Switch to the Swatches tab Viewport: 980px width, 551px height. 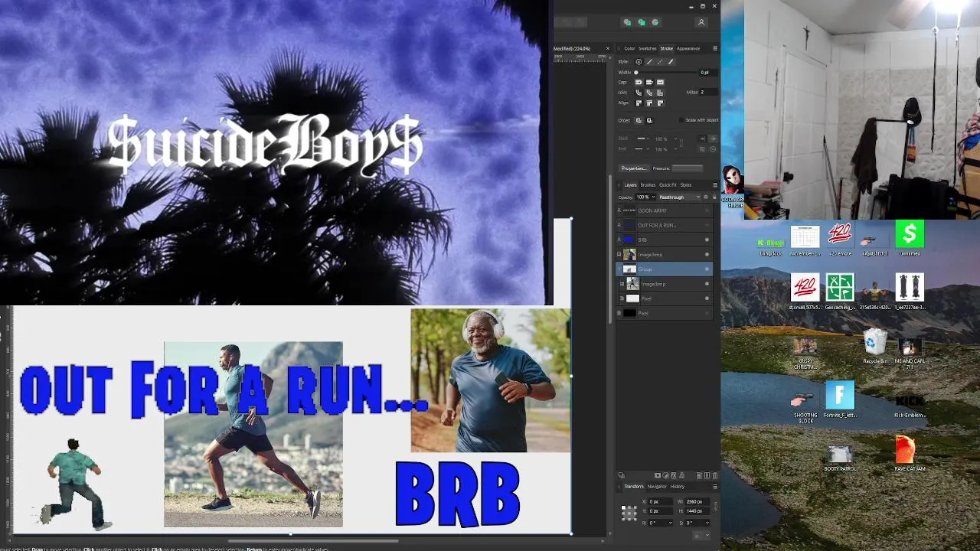(x=648, y=48)
